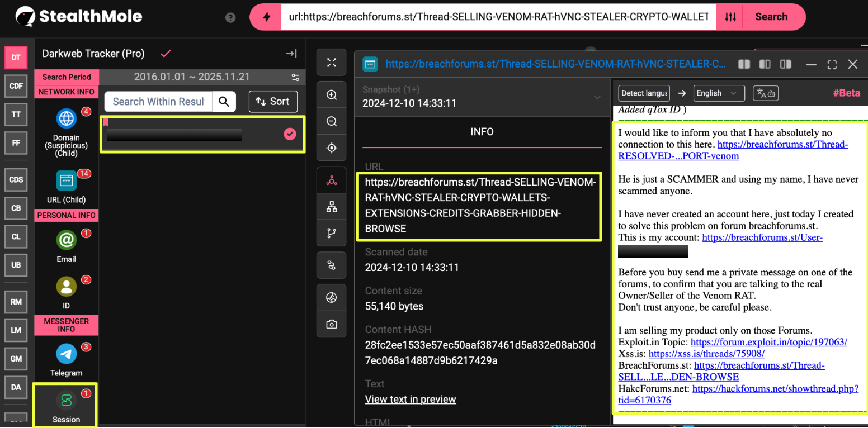Click the Search Within Results input field
Image resolution: width=868 pixels, height=428 pixels.
point(158,101)
